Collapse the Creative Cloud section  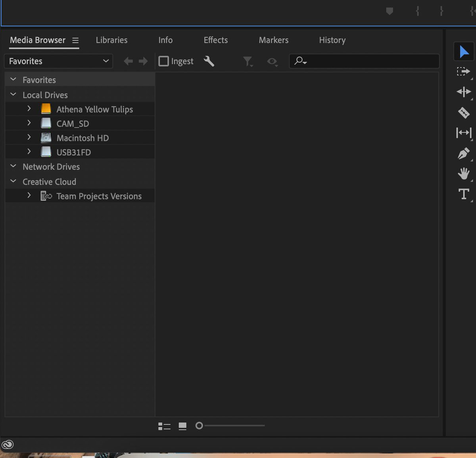coord(13,181)
